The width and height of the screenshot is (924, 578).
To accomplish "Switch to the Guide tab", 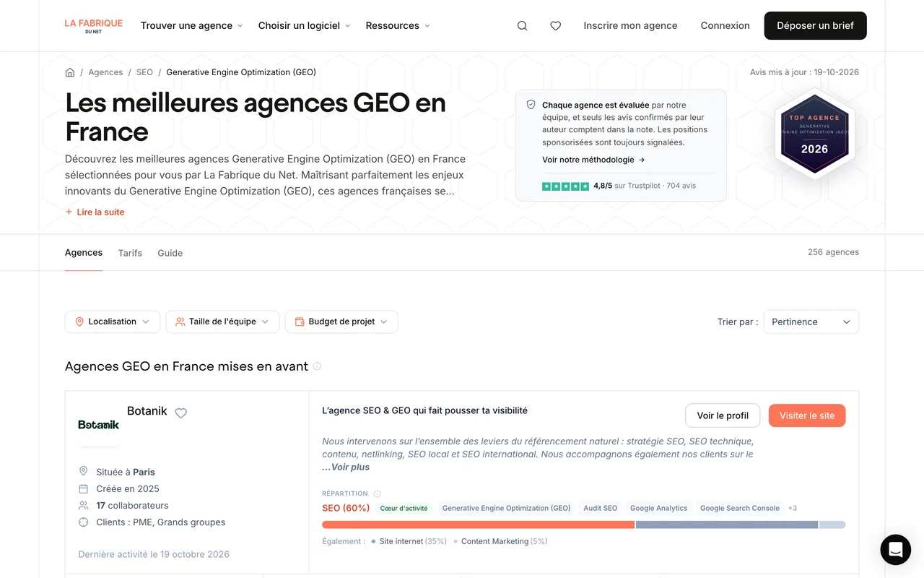I will 170,253.
